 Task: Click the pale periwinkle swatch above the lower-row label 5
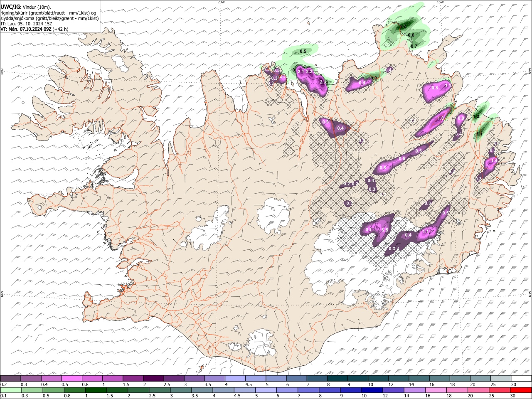coord(266,390)
